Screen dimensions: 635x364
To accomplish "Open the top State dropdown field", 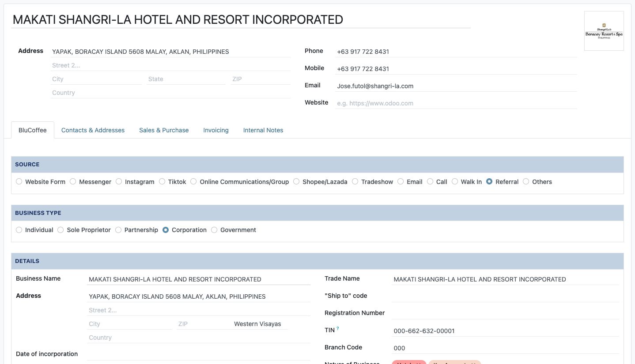I will (186, 79).
